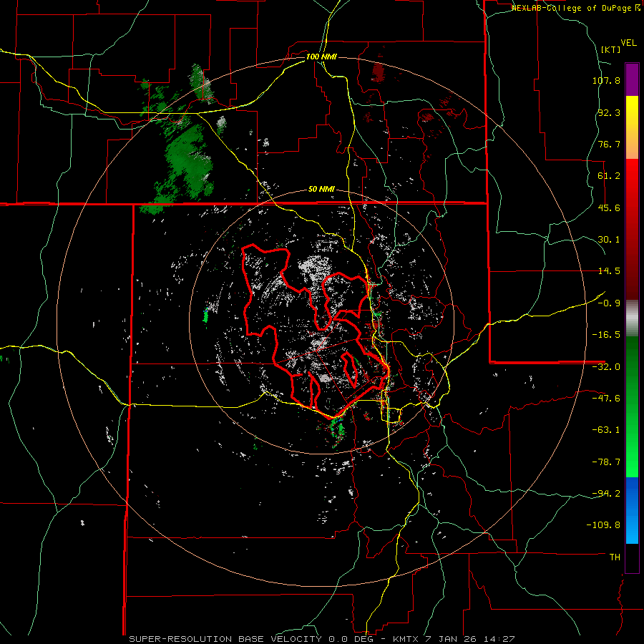Select the 45.6 scale value
Screen dimensions: 644x644
coord(609,208)
